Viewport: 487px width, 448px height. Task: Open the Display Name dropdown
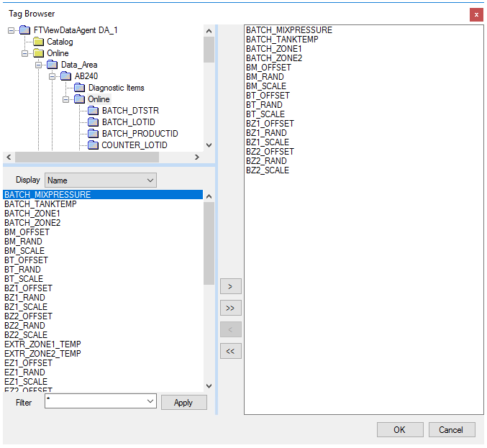click(x=101, y=180)
